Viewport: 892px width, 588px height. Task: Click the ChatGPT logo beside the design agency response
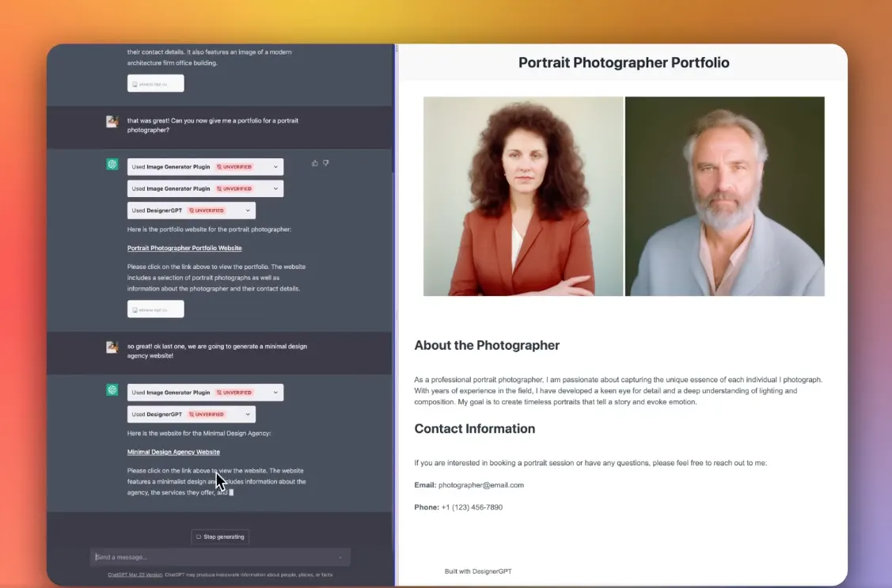pyautogui.click(x=112, y=390)
